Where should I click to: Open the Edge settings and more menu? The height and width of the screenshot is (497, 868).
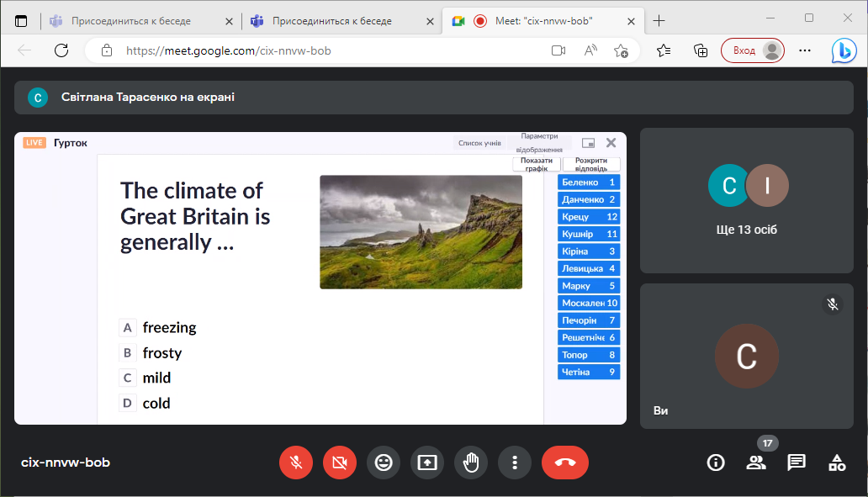point(805,50)
